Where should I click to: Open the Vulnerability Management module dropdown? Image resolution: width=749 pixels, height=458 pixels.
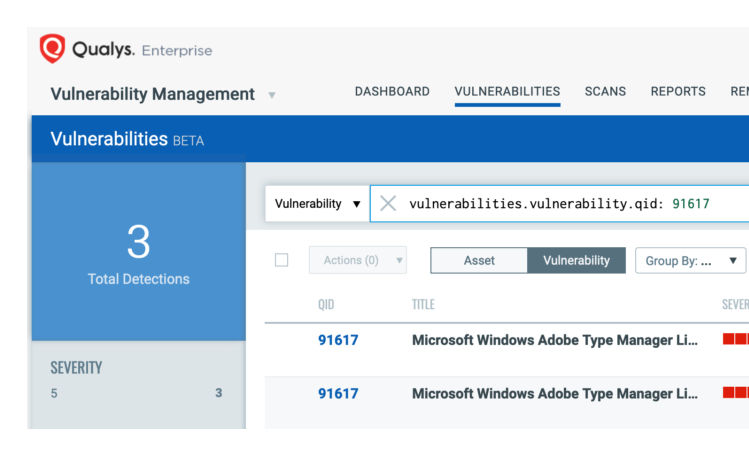271,95
